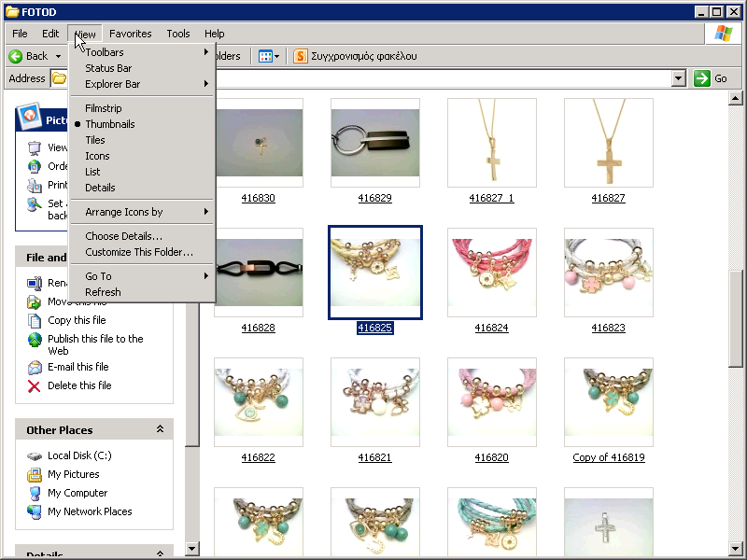Viewport: 747px width, 560px height.
Task: Toggle the Status Bar option
Action: (x=108, y=68)
